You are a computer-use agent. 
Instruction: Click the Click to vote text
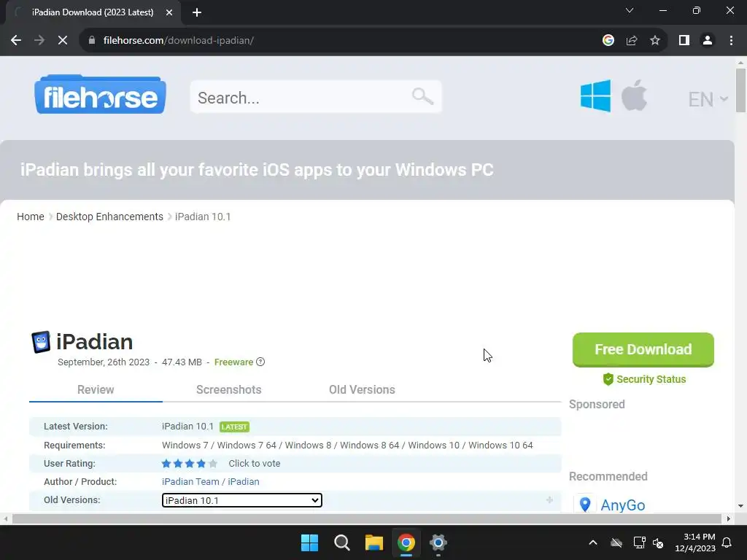(x=255, y=463)
